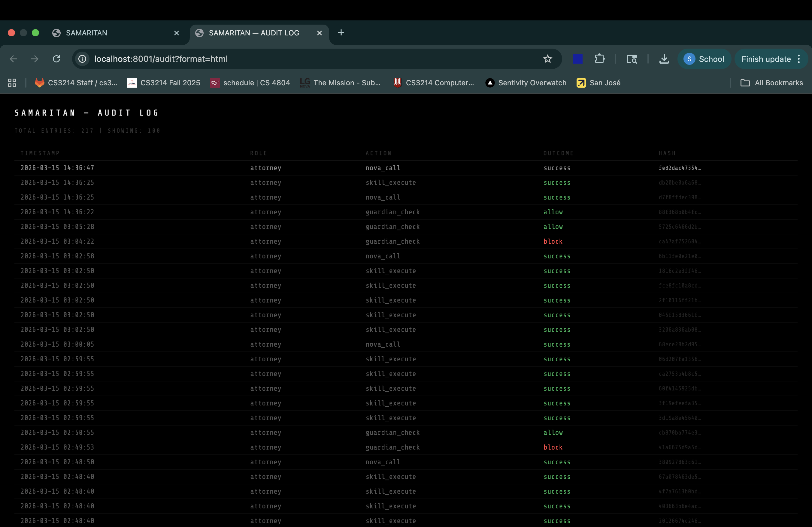Open the CS3214 Fall 2025 bookmark
812x527 pixels.
[164, 83]
